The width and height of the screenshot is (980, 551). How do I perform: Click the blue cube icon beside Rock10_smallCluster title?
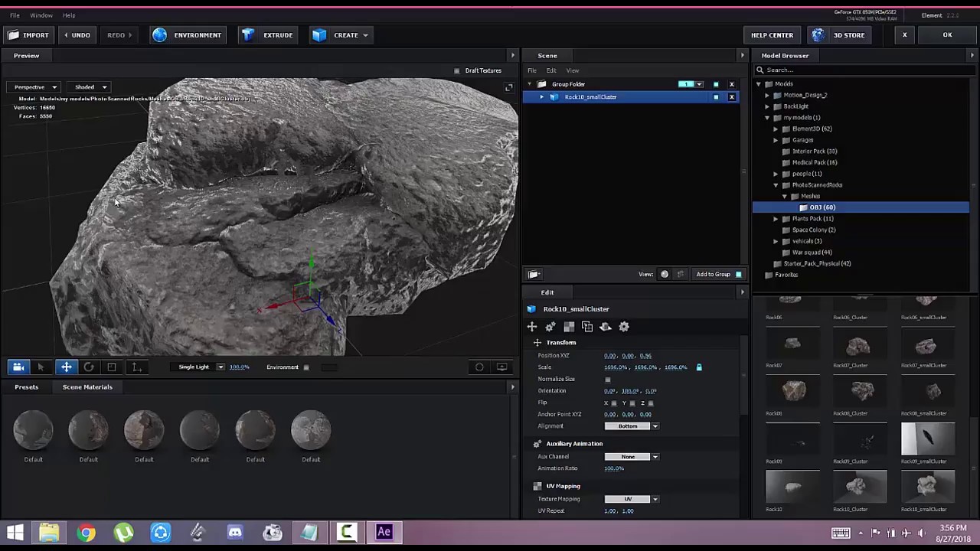(531, 309)
